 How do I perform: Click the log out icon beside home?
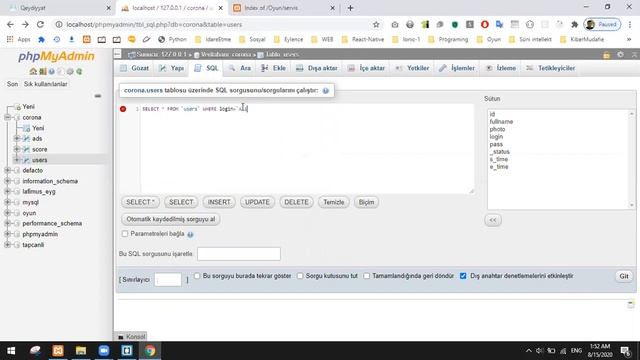click(42, 71)
